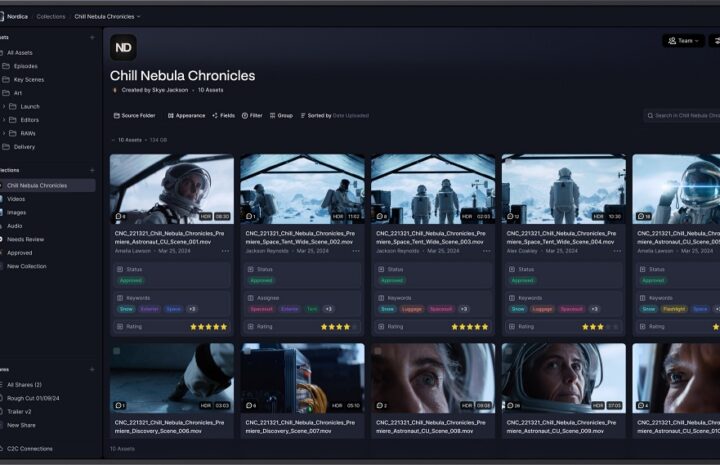720x465 pixels.
Task: Open more options for Scene_002 card
Action: tap(356, 251)
